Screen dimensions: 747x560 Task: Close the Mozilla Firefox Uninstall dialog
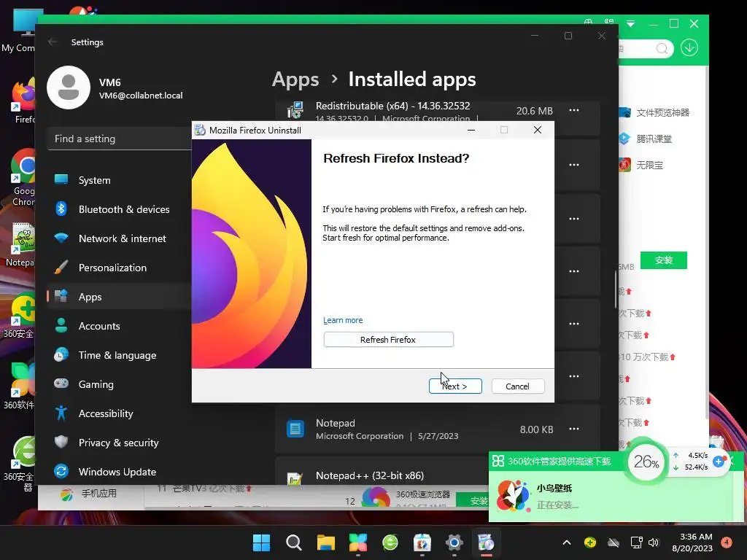click(538, 130)
